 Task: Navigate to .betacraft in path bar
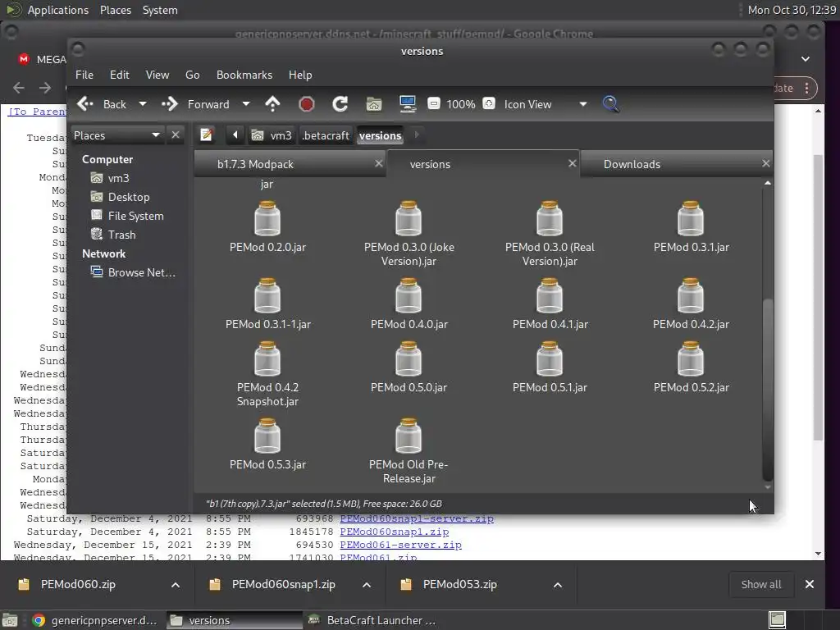pyautogui.click(x=326, y=135)
